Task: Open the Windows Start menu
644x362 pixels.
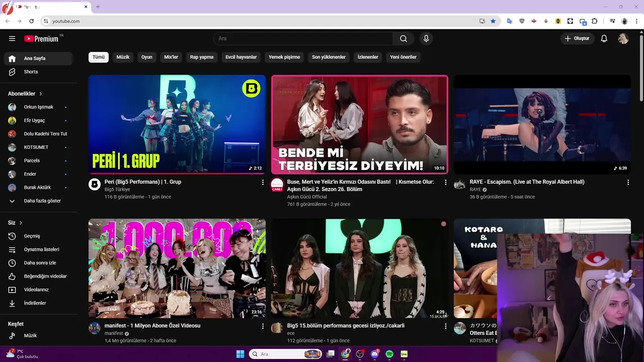Action: [x=240, y=354]
